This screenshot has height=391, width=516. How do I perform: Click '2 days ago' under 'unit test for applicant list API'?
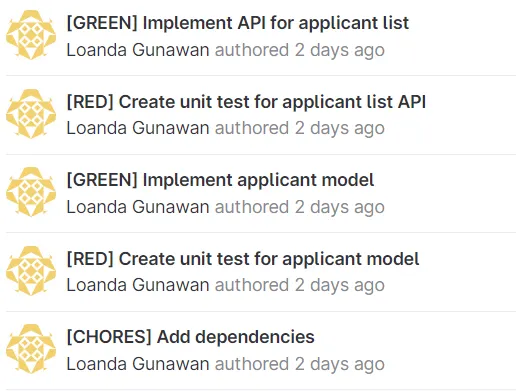(x=340, y=129)
